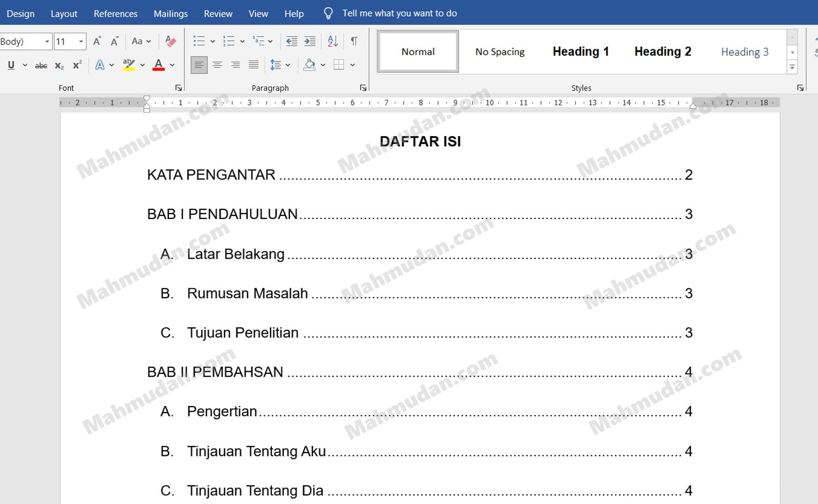
Task: Apply the Heading 1 style
Action: point(581,51)
